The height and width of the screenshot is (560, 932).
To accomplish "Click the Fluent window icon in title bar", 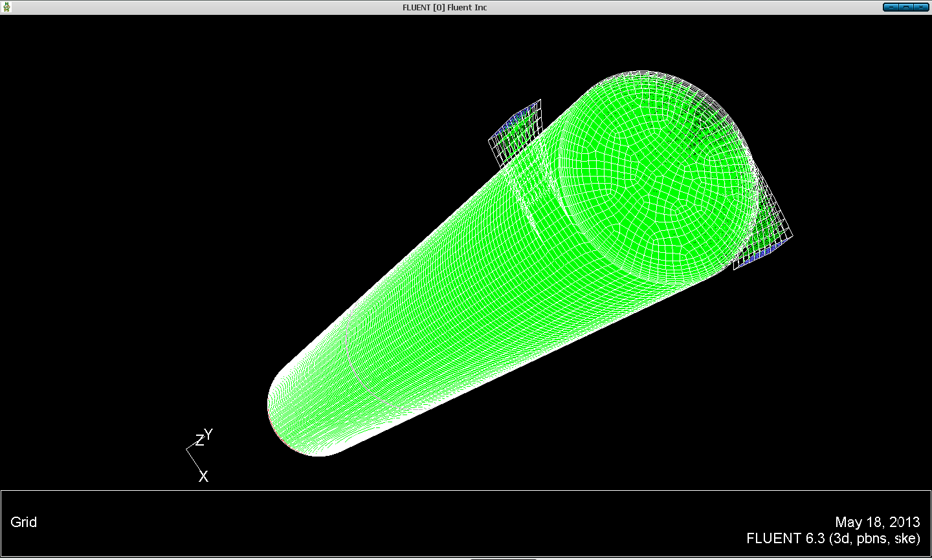I will (7, 7).
